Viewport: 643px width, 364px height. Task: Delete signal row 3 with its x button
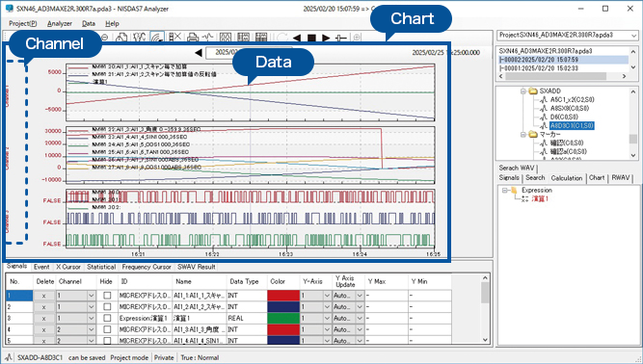[x=44, y=318]
